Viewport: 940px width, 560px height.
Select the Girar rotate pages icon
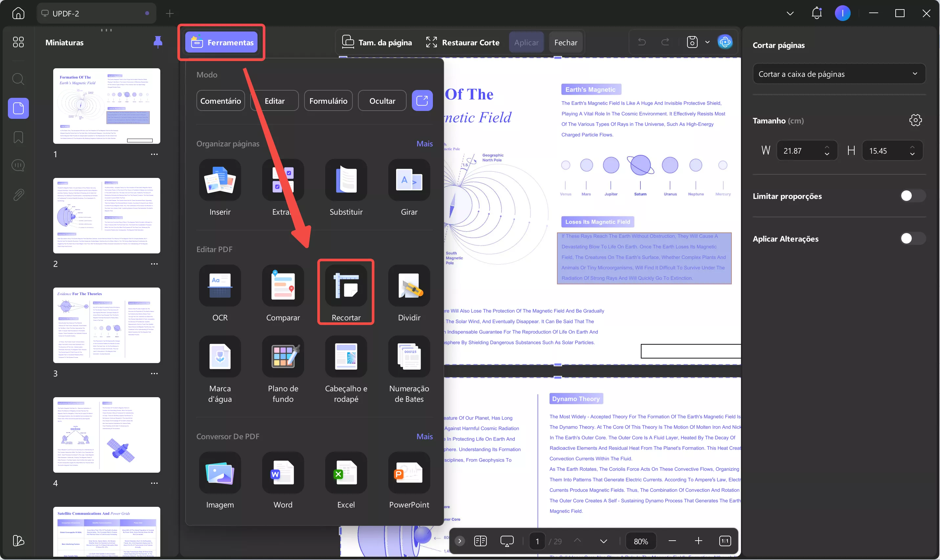coord(409,181)
